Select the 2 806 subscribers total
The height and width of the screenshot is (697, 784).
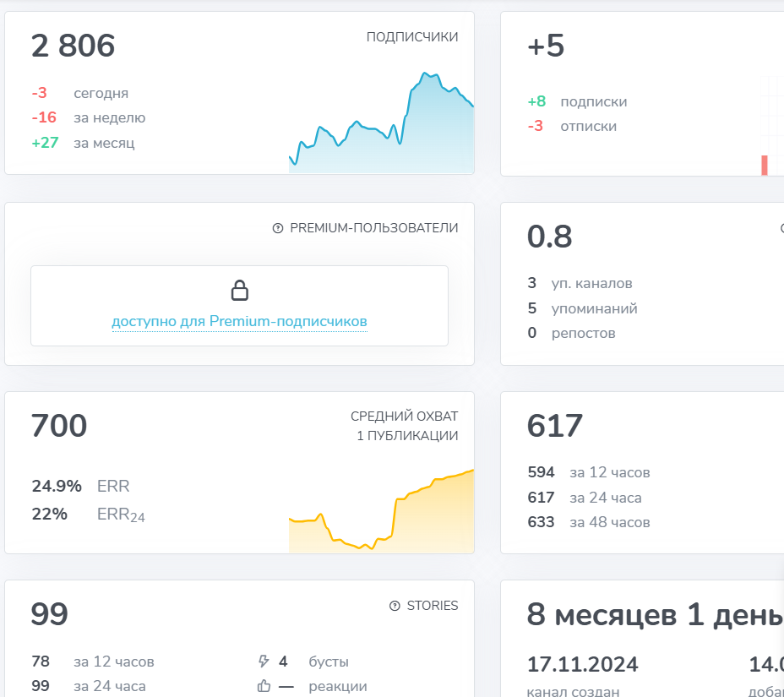click(x=73, y=46)
